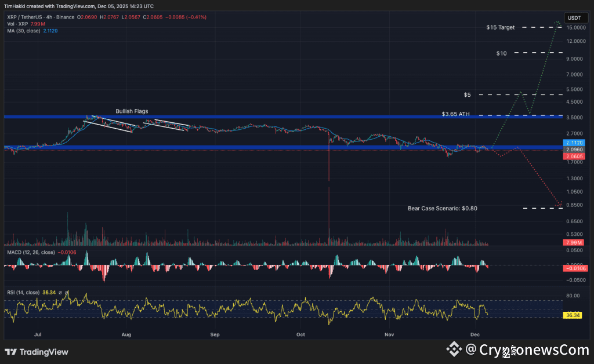This screenshot has width=594, height=364.
Task: Click the red 7.99M volume value tag
Action: pos(573,243)
